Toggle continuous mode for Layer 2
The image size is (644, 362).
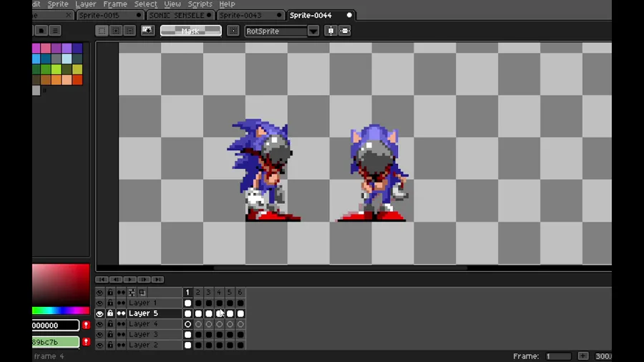click(x=121, y=345)
